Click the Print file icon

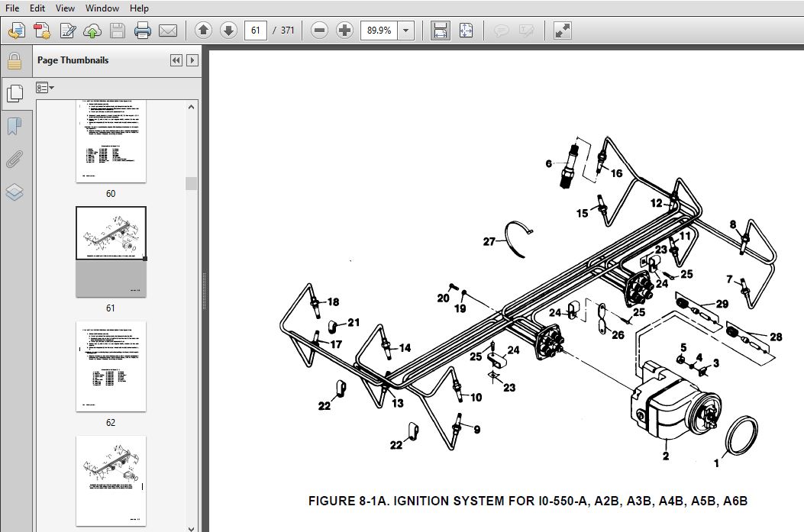click(x=143, y=31)
